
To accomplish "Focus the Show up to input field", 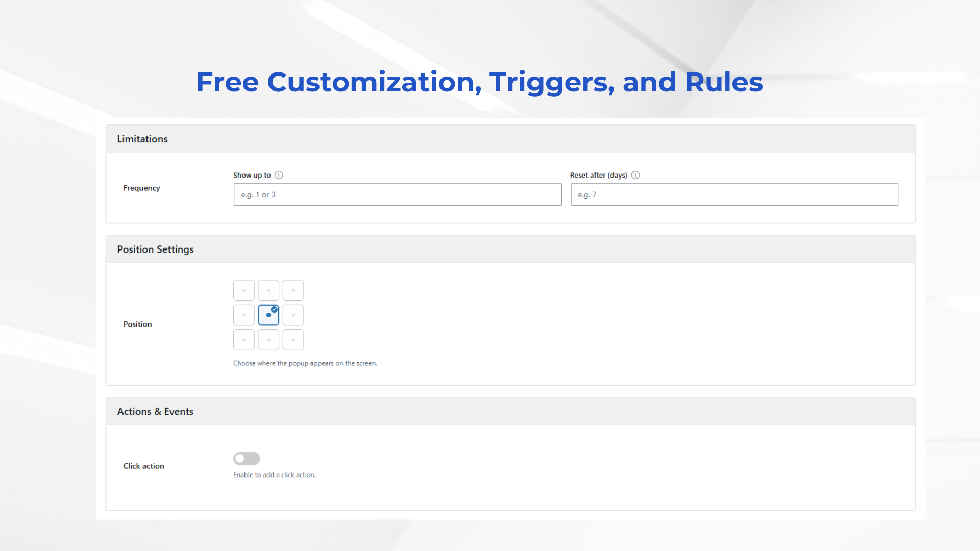I will [398, 195].
